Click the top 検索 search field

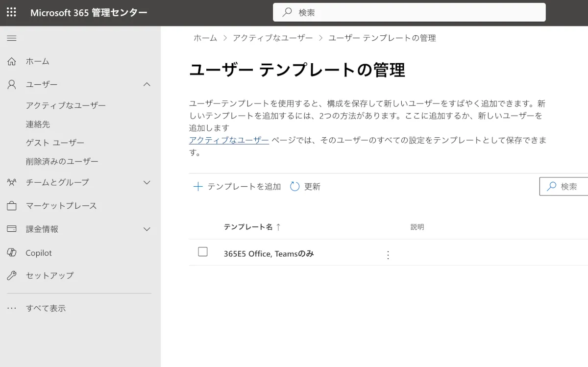coord(409,12)
